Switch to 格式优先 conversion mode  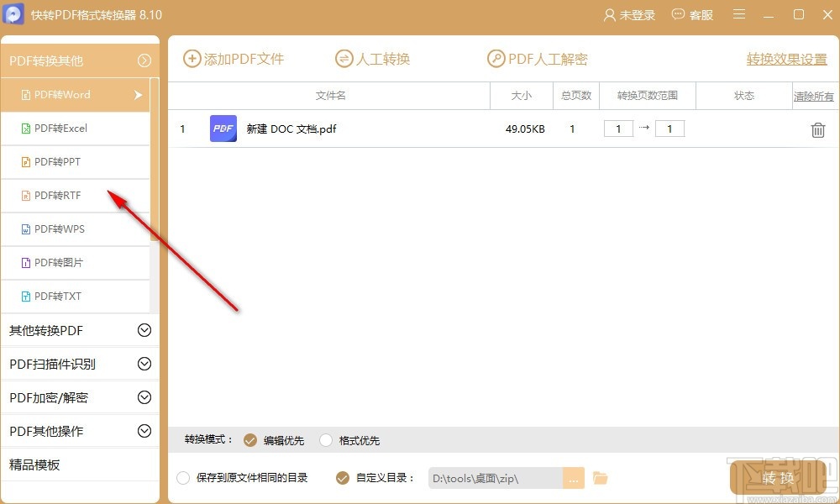(x=325, y=439)
